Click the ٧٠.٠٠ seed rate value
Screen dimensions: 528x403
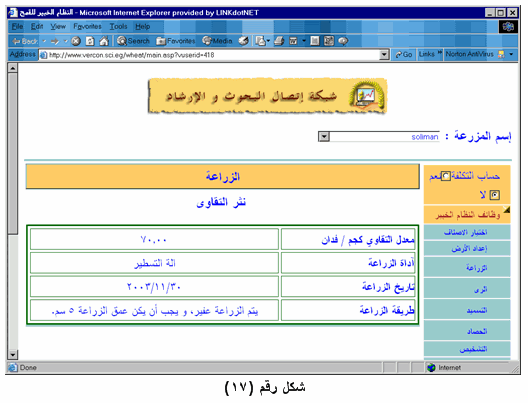point(154,240)
